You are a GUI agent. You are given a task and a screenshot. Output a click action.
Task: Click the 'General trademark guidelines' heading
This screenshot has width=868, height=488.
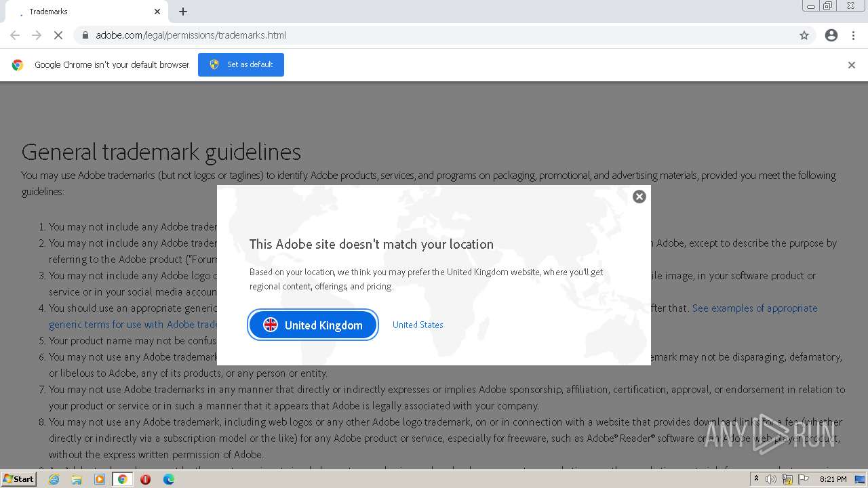(161, 152)
